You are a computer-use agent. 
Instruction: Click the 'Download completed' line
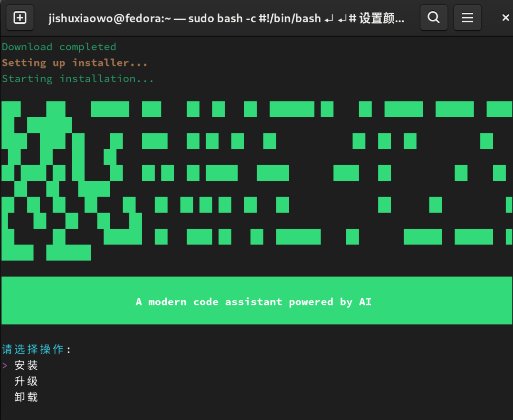(x=59, y=47)
